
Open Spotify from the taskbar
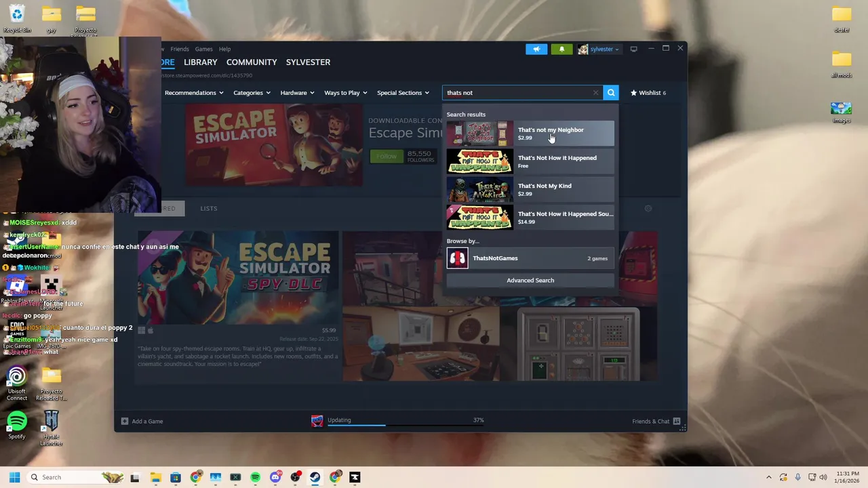pos(255,477)
